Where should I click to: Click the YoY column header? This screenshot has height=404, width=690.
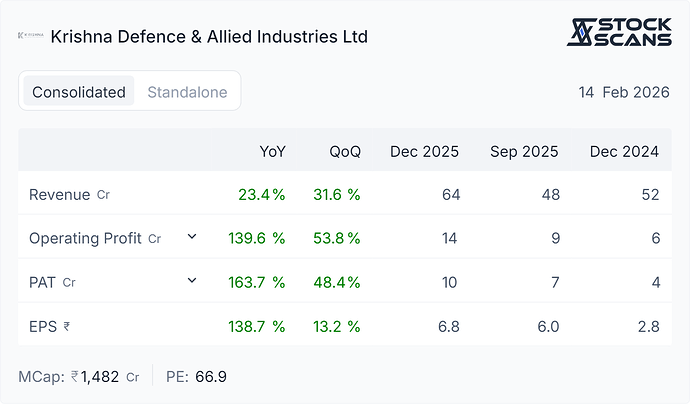point(272,151)
